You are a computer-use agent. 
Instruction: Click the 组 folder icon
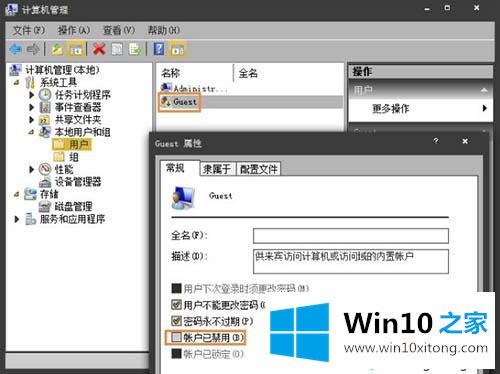tap(59, 157)
